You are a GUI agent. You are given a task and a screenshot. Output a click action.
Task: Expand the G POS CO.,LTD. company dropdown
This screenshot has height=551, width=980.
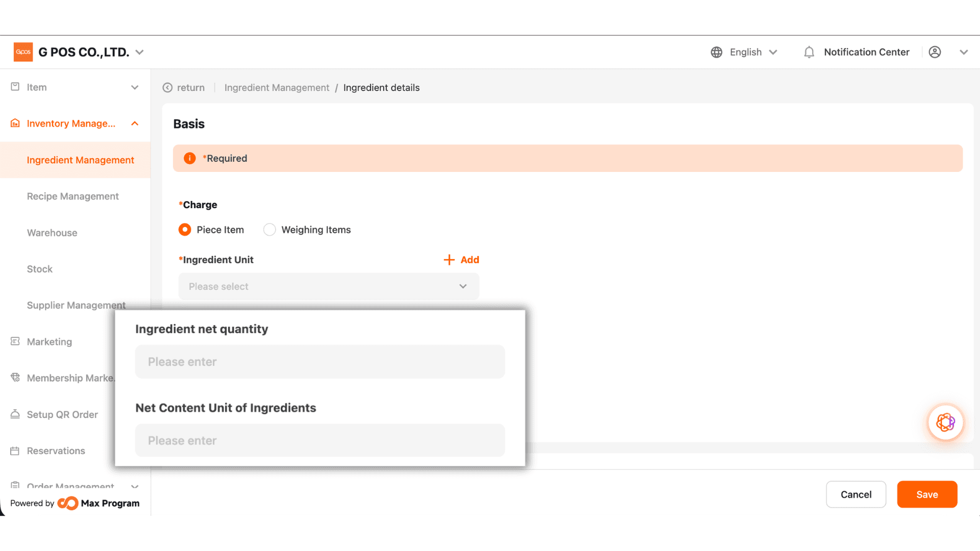coord(139,52)
